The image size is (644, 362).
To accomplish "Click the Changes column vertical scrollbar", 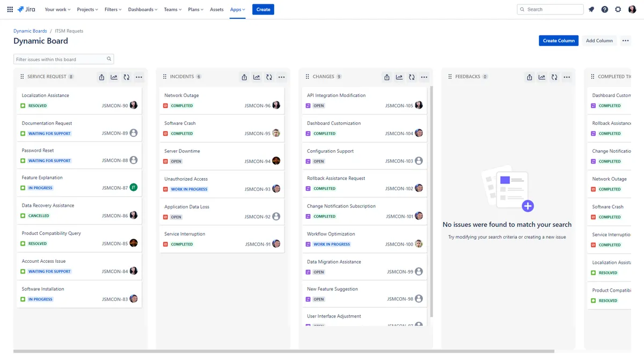I will [x=431, y=201].
